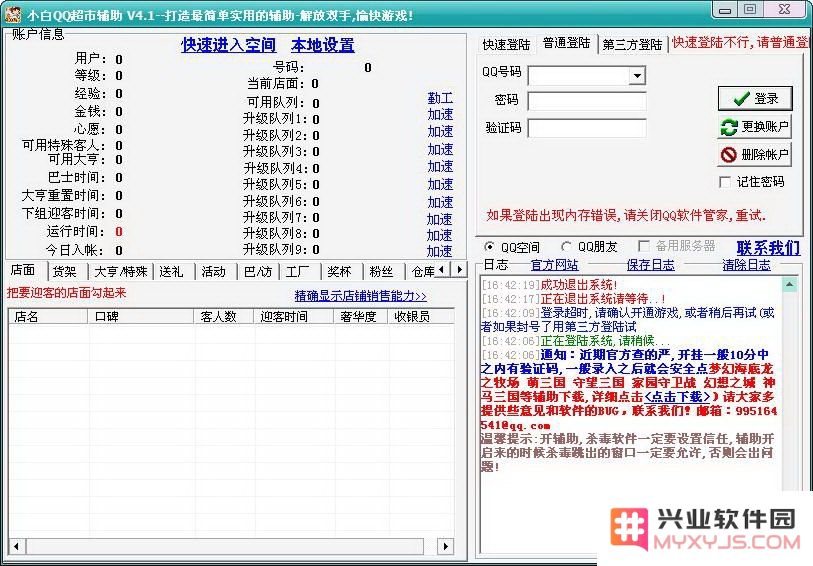This screenshot has width=813, height=566.
Task: Select the 工厂 tab
Action: [298, 272]
